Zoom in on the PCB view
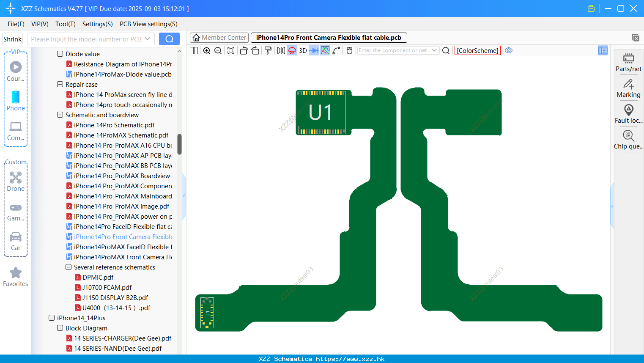Viewport: 644px width, 363px height. coord(207,50)
